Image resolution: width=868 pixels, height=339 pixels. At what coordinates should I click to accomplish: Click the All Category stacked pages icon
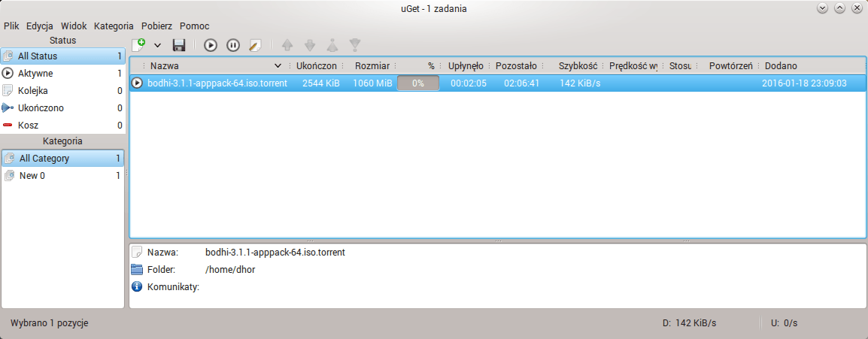(x=10, y=159)
